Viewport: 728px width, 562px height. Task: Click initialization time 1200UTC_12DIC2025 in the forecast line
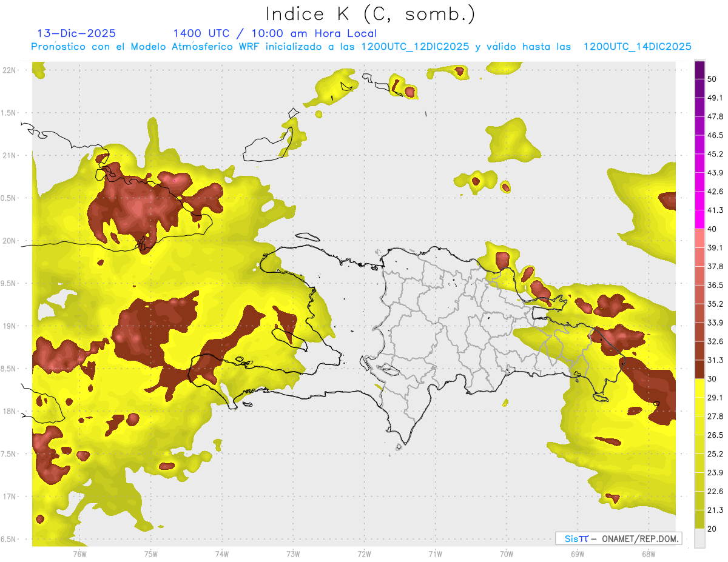coord(415,47)
